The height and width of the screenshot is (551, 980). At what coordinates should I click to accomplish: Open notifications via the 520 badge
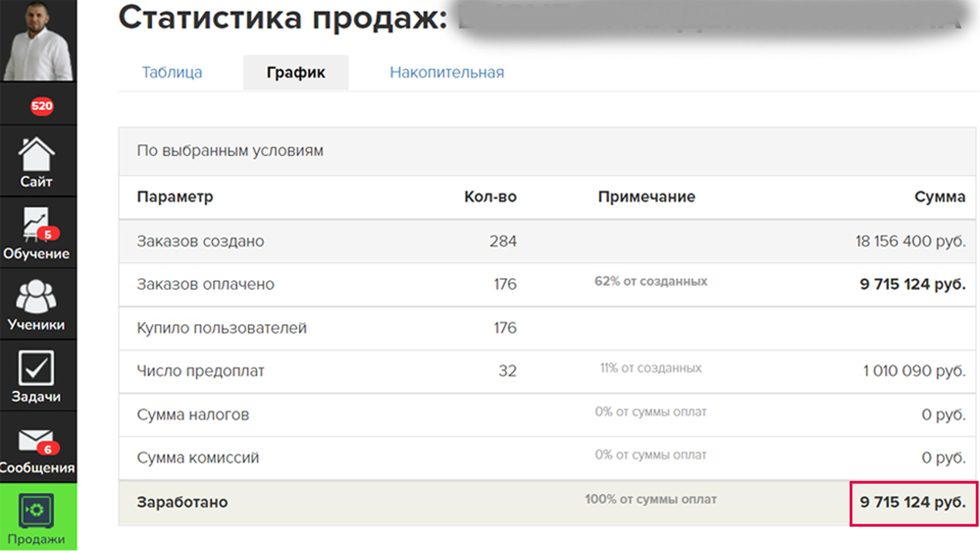point(43,107)
